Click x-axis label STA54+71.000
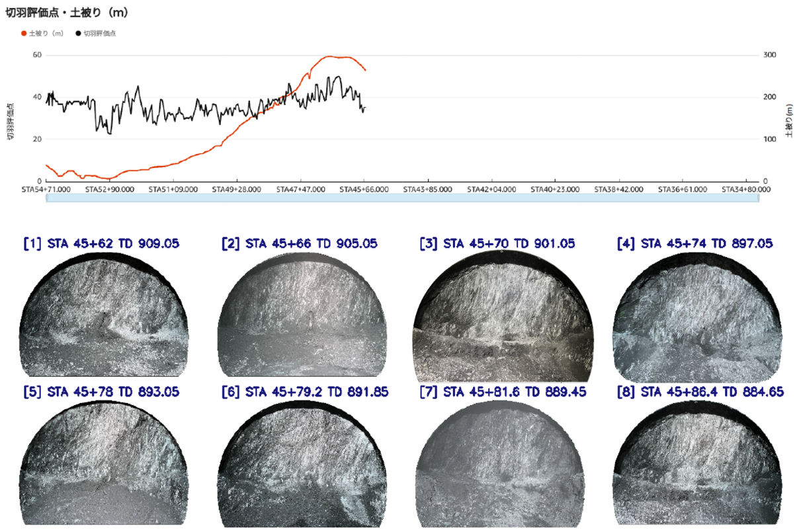Screen dimensions: 799x532 pos(46,189)
